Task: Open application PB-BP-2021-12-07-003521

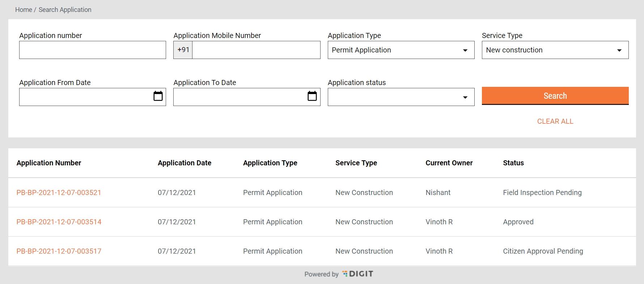Action: 59,192
